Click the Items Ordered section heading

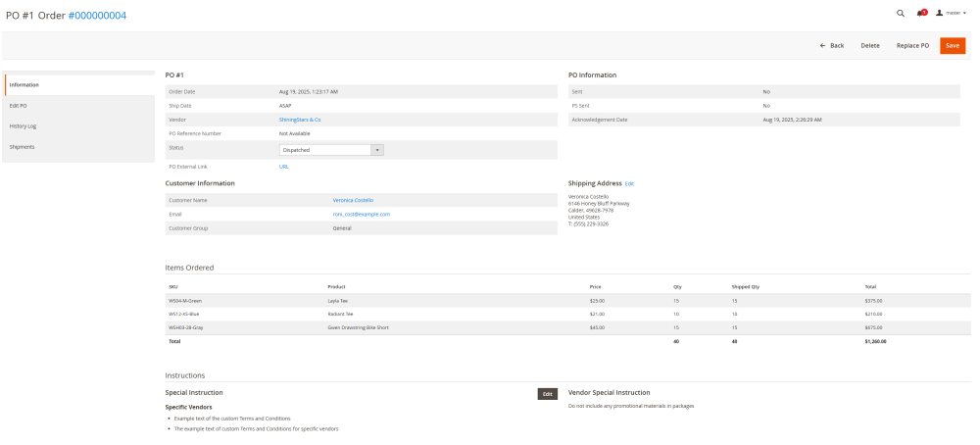tap(189, 268)
